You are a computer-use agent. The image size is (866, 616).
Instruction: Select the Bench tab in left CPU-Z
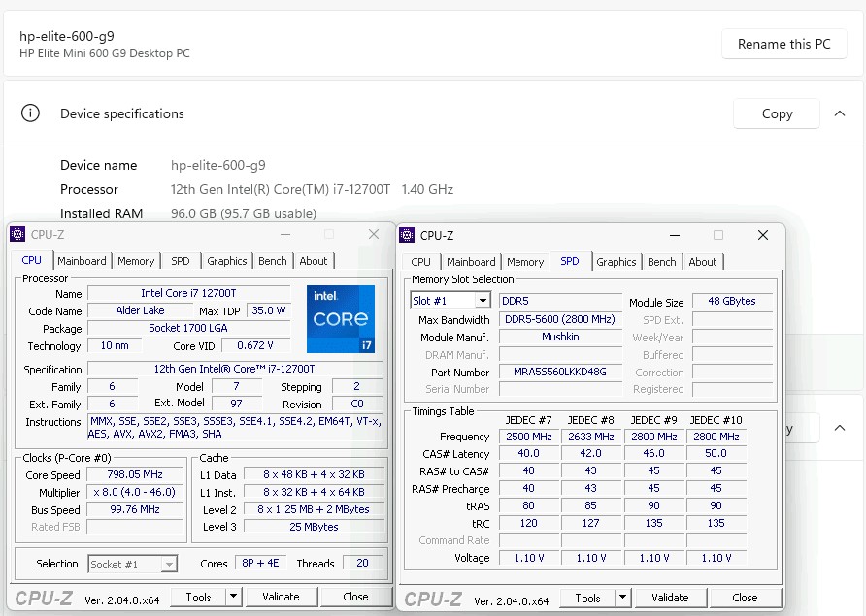tap(273, 261)
